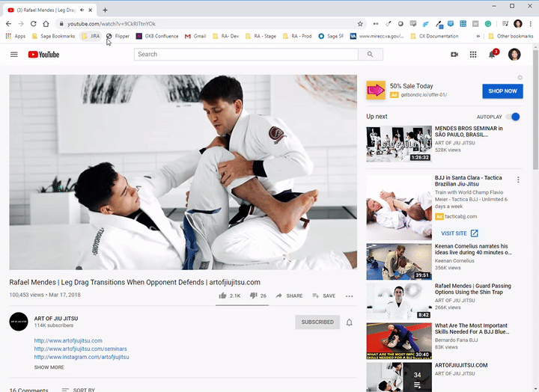Click the search magnifier button
Image resolution: width=539 pixels, height=392 pixels.
(x=370, y=55)
